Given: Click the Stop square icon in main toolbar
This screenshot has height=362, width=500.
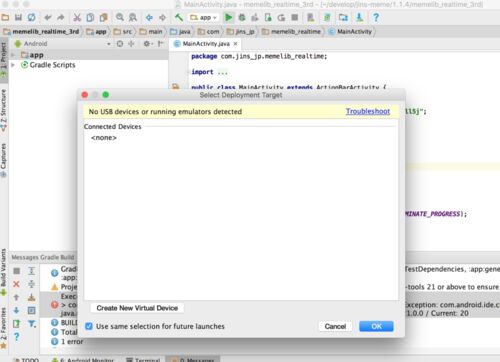Looking at the screenshot, I should (294, 17).
